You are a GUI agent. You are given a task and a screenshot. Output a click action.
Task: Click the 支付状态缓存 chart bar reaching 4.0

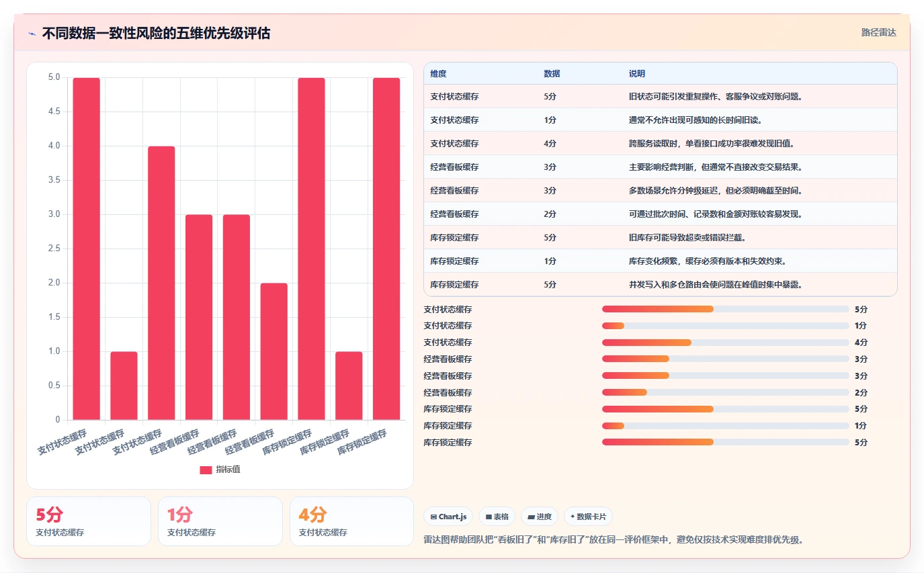coord(161,283)
